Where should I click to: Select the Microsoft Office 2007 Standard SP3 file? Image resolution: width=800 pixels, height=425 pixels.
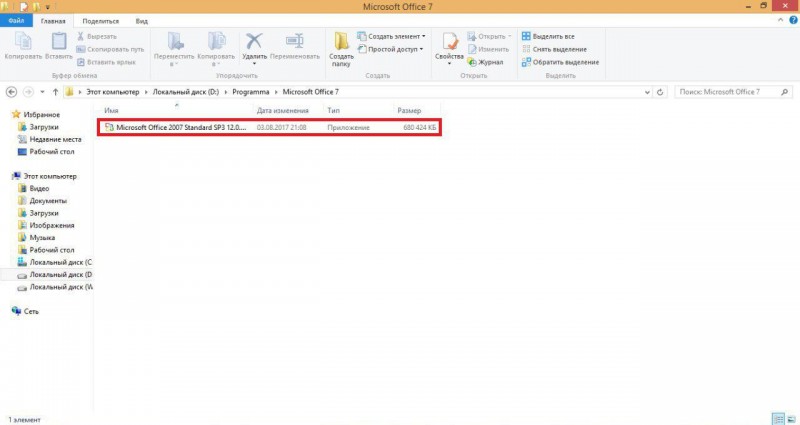coord(269,128)
